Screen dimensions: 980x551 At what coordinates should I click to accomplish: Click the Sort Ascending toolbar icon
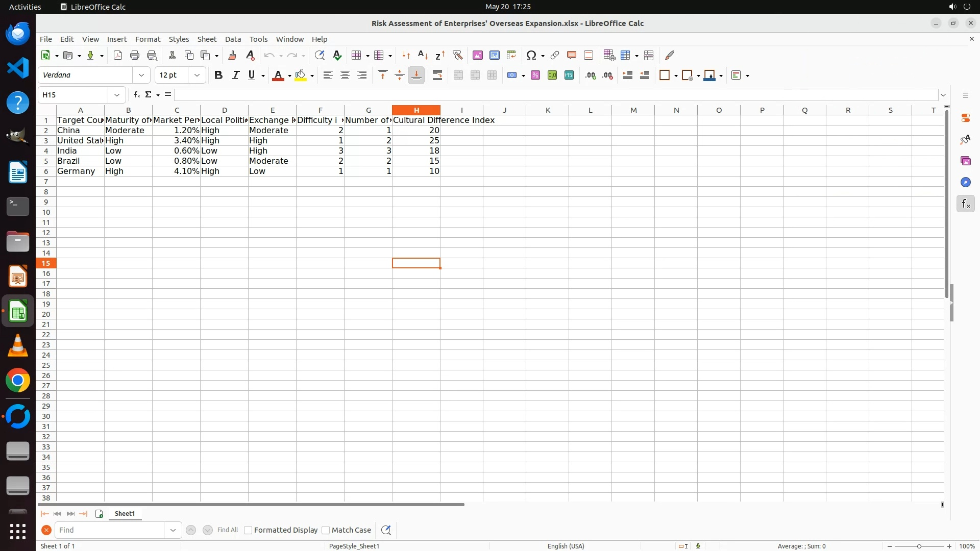click(x=423, y=55)
